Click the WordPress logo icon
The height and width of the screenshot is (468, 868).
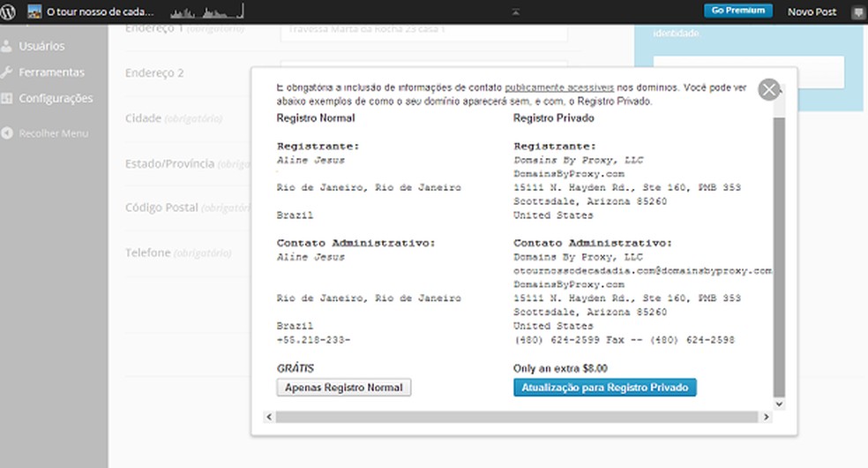click(8, 11)
